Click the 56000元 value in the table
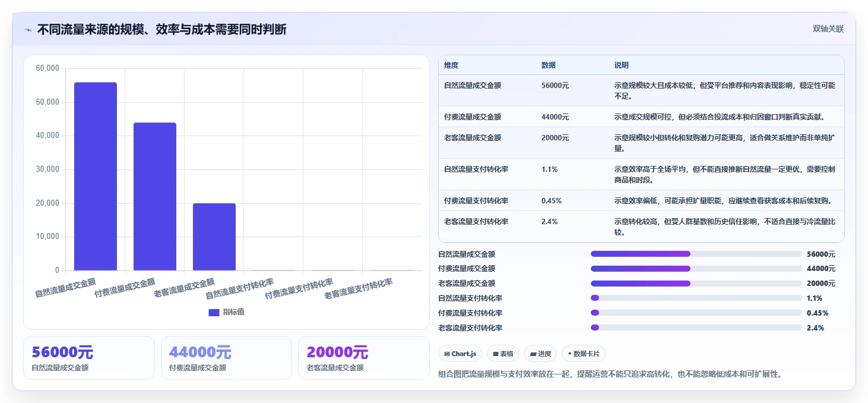 click(x=555, y=86)
